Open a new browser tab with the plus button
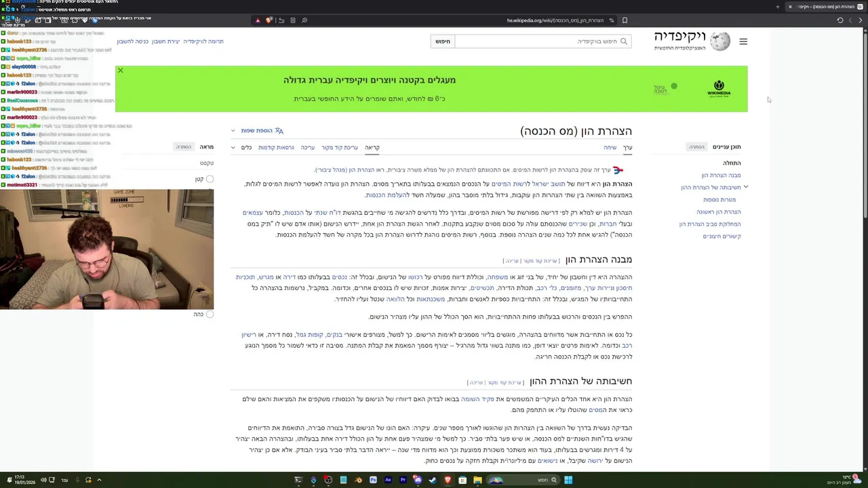868x488 pixels. tap(778, 7)
